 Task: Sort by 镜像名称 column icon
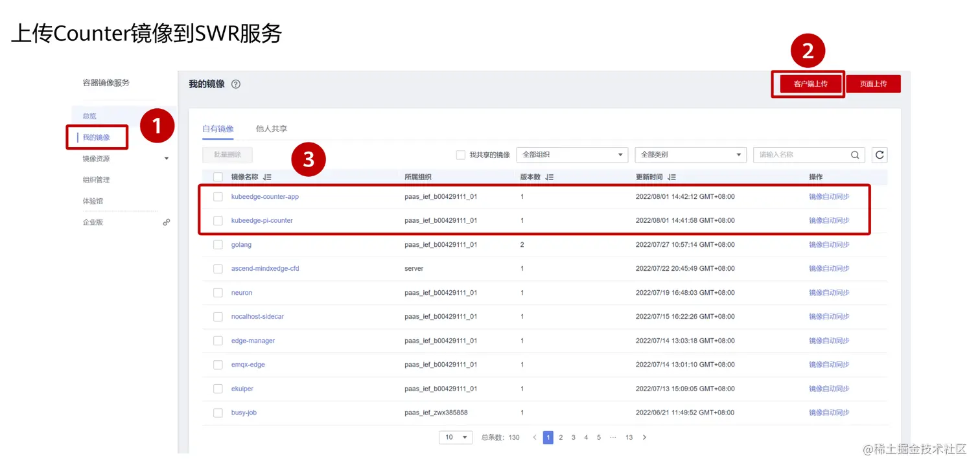click(x=268, y=177)
